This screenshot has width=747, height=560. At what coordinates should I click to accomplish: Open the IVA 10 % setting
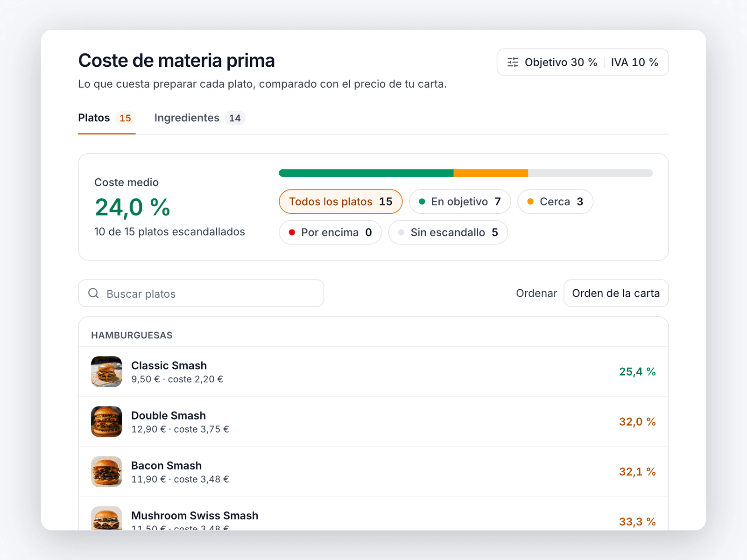click(x=634, y=62)
